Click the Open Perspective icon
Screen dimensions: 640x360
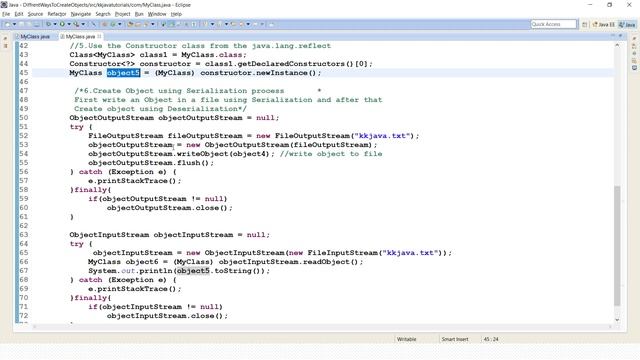tap(584, 24)
